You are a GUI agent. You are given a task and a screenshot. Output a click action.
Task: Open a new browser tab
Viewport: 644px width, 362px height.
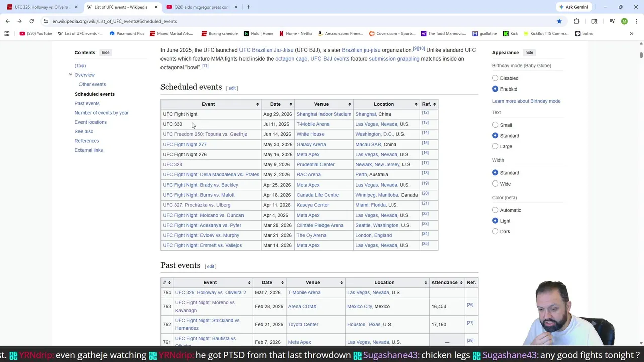(x=248, y=7)
